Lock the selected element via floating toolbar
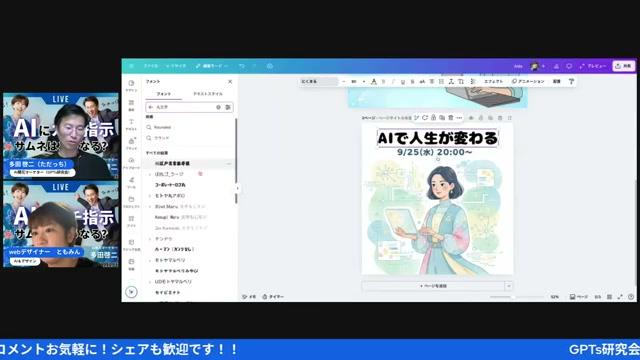 tap(433, 118)
